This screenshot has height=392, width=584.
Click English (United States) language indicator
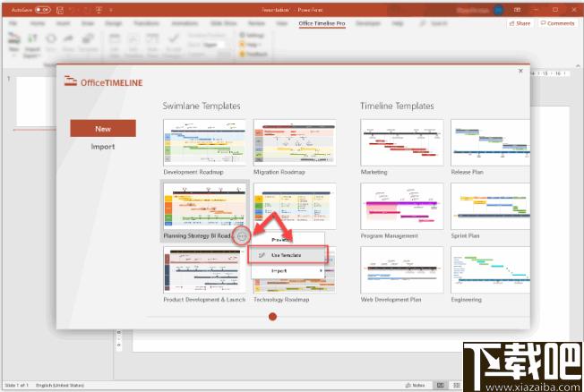pos(60,386)
